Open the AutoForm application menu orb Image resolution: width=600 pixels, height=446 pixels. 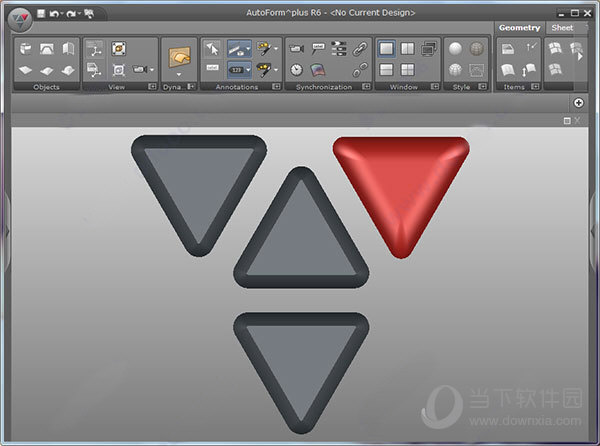tap(20, 19)
